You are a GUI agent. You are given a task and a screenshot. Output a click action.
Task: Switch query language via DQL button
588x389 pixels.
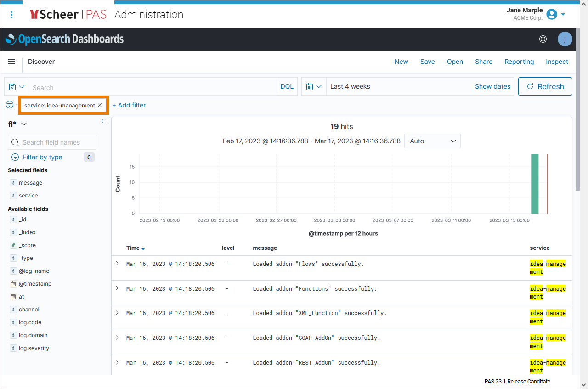(287, 86)
